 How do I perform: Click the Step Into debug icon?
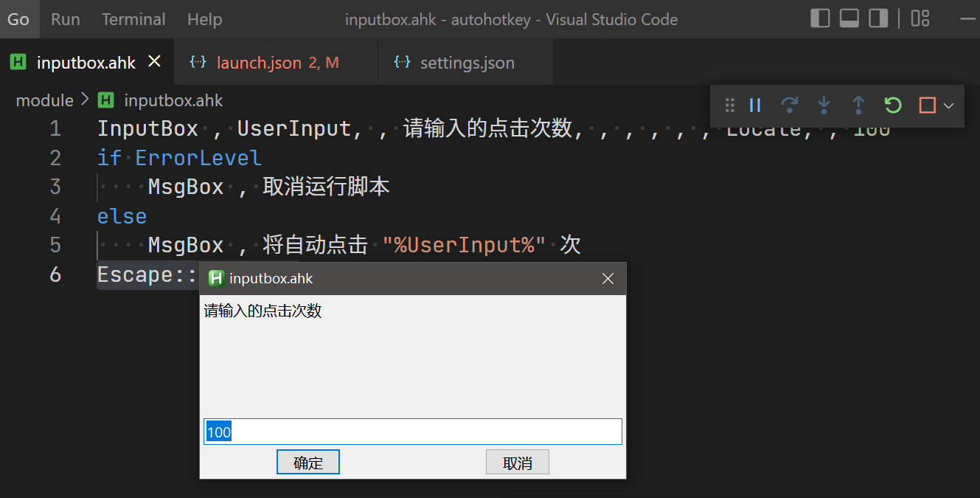tap(824, 106)
